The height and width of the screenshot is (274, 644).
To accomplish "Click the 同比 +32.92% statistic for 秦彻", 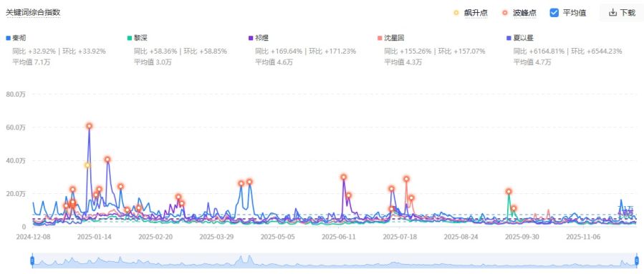I will click(x=34, y=52).
